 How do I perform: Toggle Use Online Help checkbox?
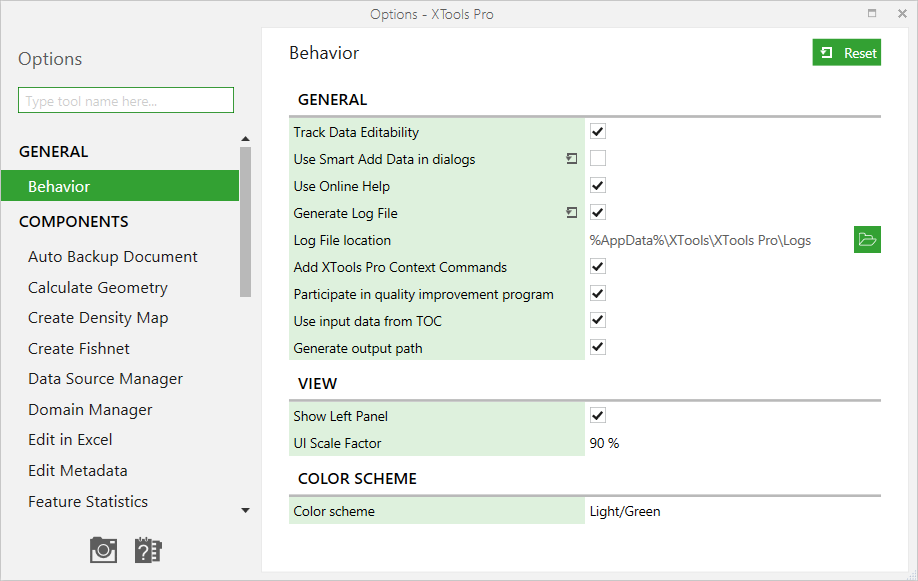598,186
